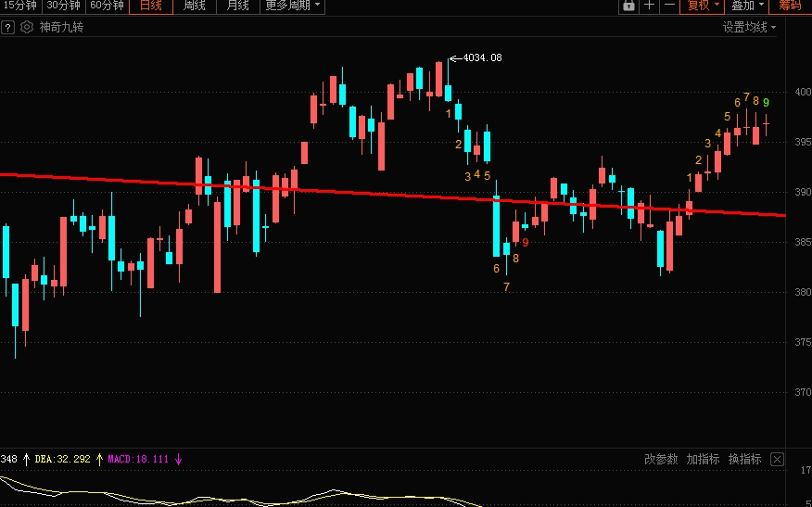Click the red 9 marker near the low
The height and width of the screenshot is (507, 812).
(x=525, y=242)
